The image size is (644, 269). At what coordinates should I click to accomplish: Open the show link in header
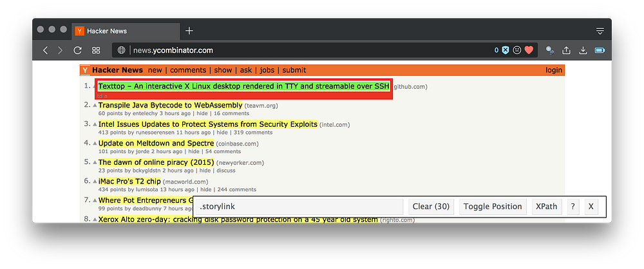223,70
